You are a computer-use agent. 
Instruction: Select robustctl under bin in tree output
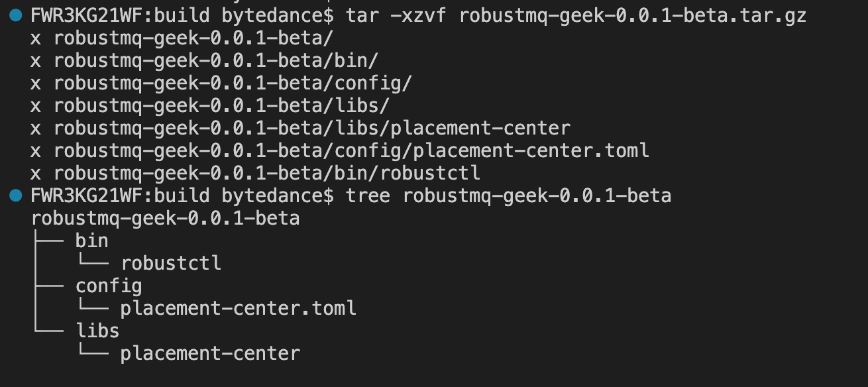coord(170,263)
